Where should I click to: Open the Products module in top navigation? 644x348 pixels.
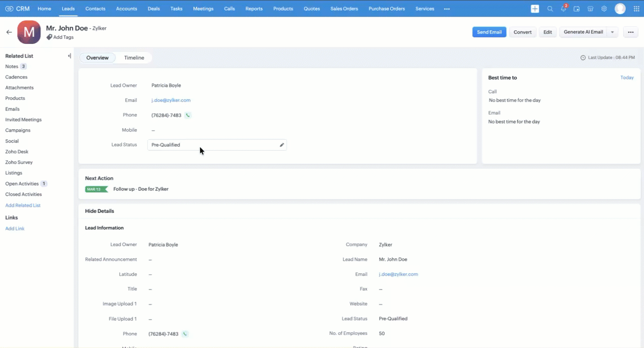(283, 9)
